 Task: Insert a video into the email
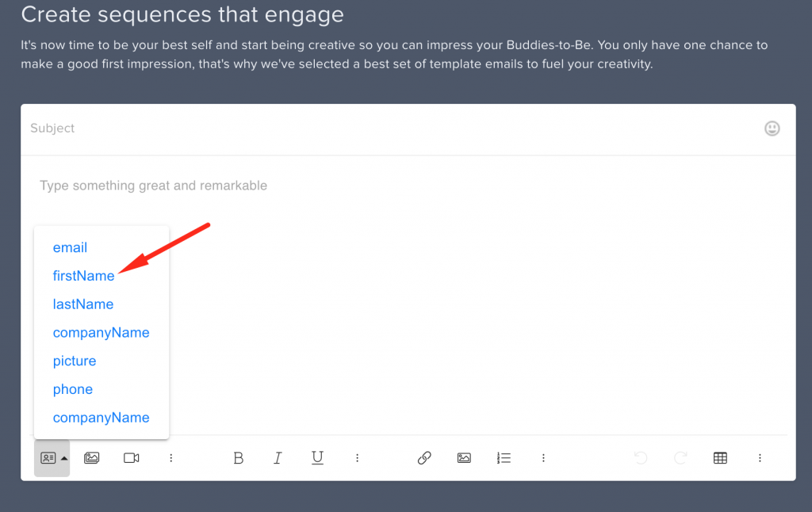pos(132,458)
